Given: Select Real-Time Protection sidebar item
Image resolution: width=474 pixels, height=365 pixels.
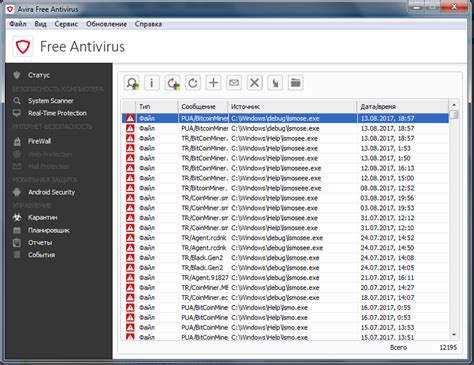Looking at the screenshot, I should (x=57, y=113).
